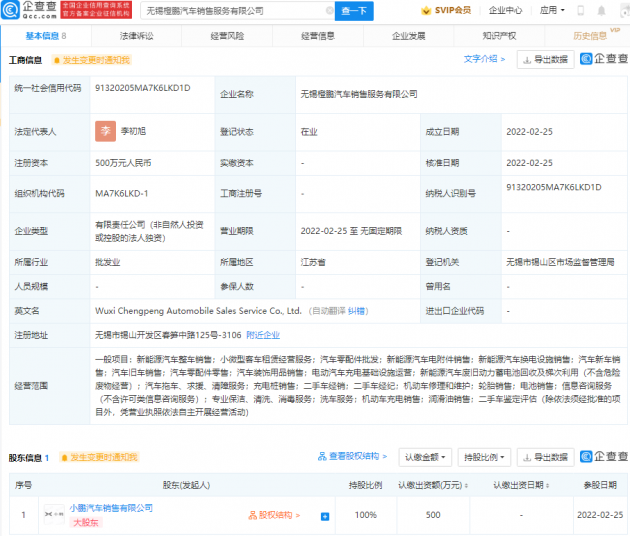
Task: Click the orange 李 legal representative avatar
Action: coord(105,130)
